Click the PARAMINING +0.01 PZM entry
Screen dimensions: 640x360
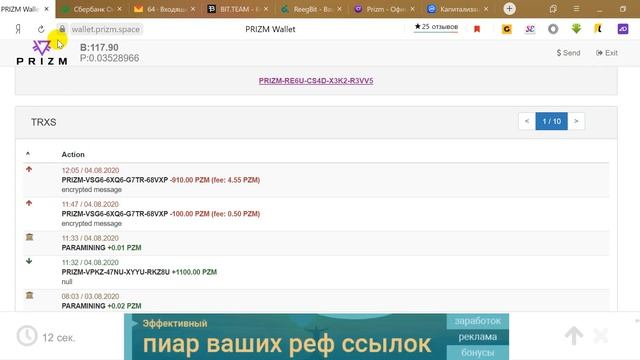[x=101, y=248]
